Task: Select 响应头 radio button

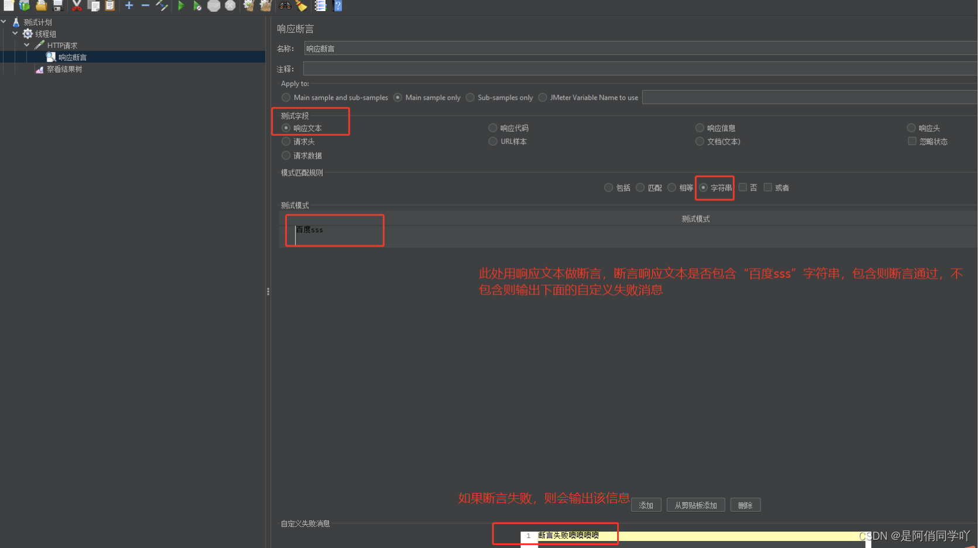Action: tap(911, 128)
